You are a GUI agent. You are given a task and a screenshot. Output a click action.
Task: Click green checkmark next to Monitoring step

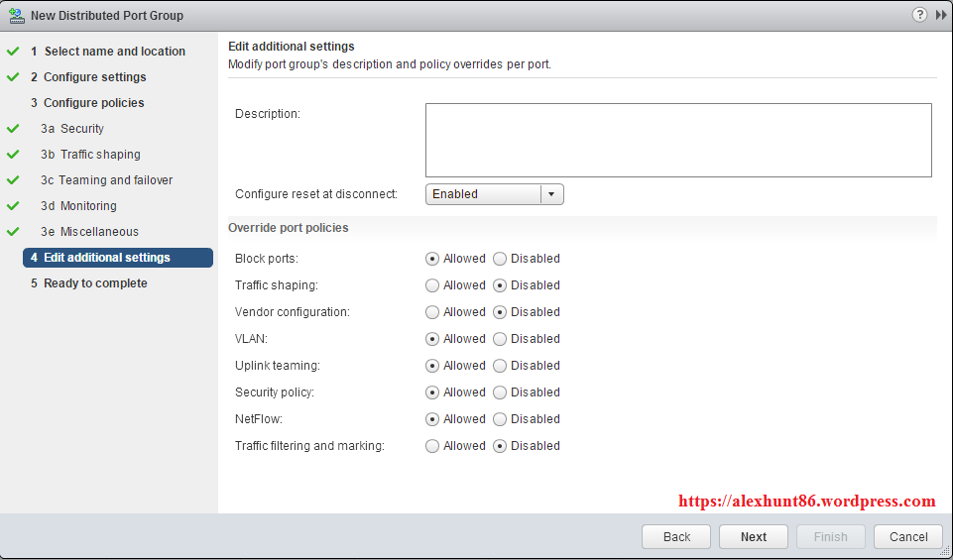(13, 206)
